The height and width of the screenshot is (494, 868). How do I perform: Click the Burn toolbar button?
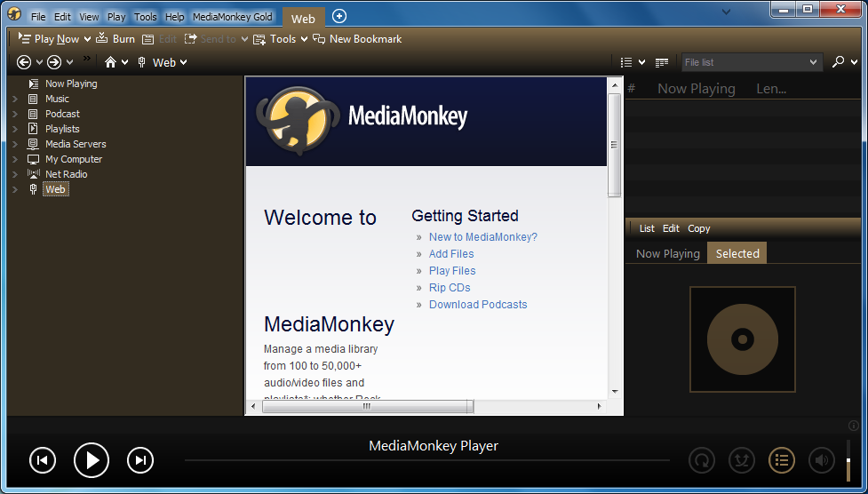click(115, 39)
